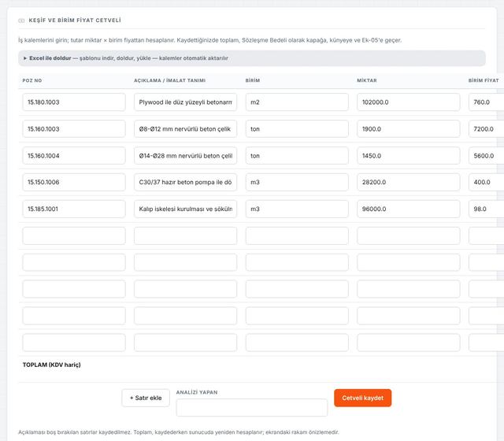
Task: Edit quantity field 102000.0
Action: pyautogui.click(x=409, y=102)
